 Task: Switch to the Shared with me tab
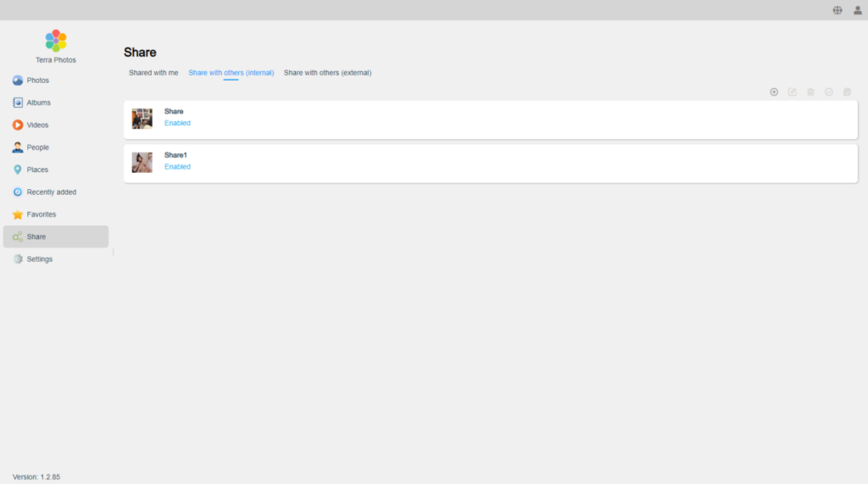click(x=153, y=73)
